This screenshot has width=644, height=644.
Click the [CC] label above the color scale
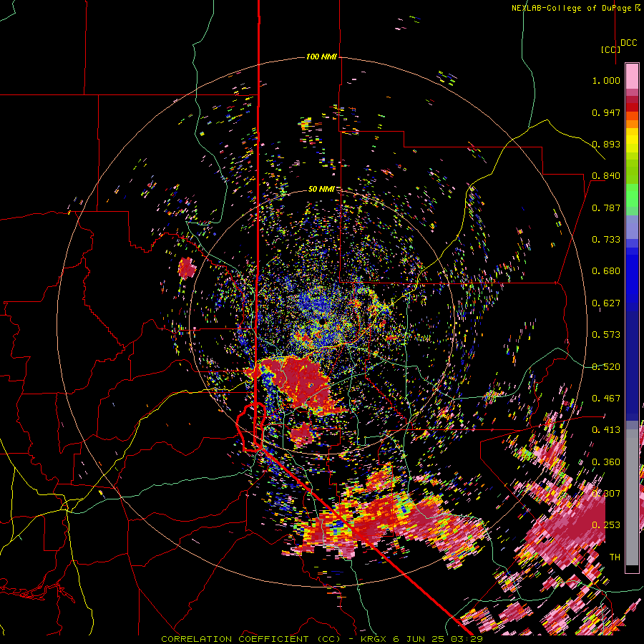(610, 49)
